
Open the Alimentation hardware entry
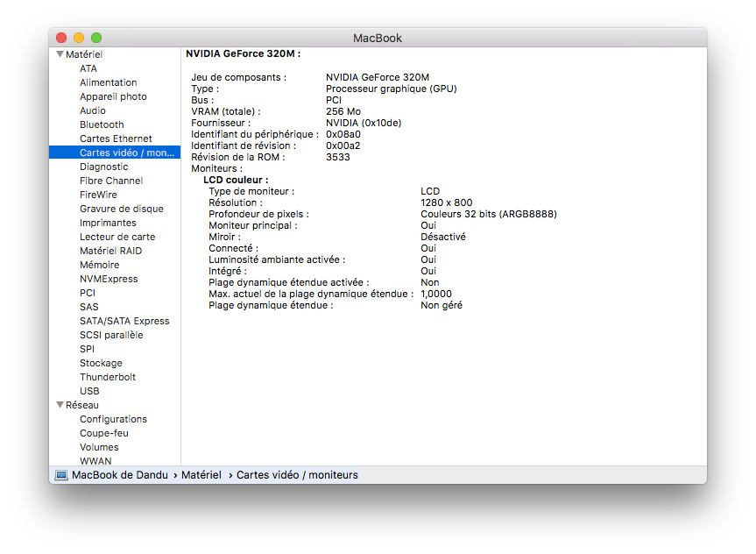(109, 82)
